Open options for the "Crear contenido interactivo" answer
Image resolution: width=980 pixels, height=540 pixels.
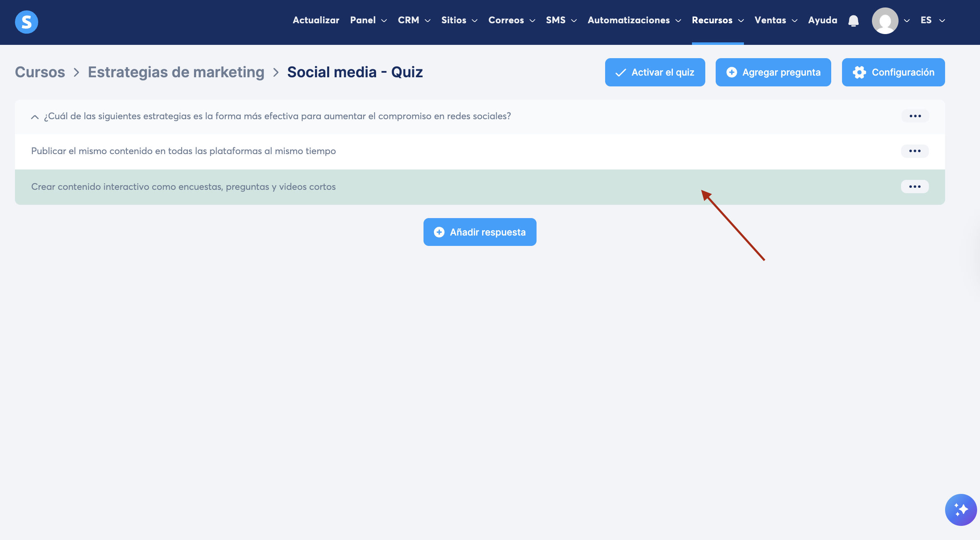(915, 187)
